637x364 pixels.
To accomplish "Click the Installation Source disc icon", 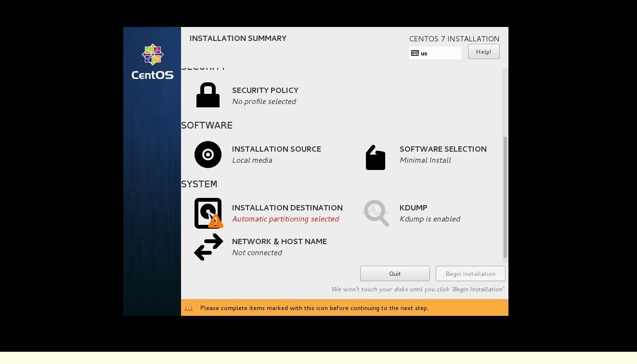I will 208,155.
